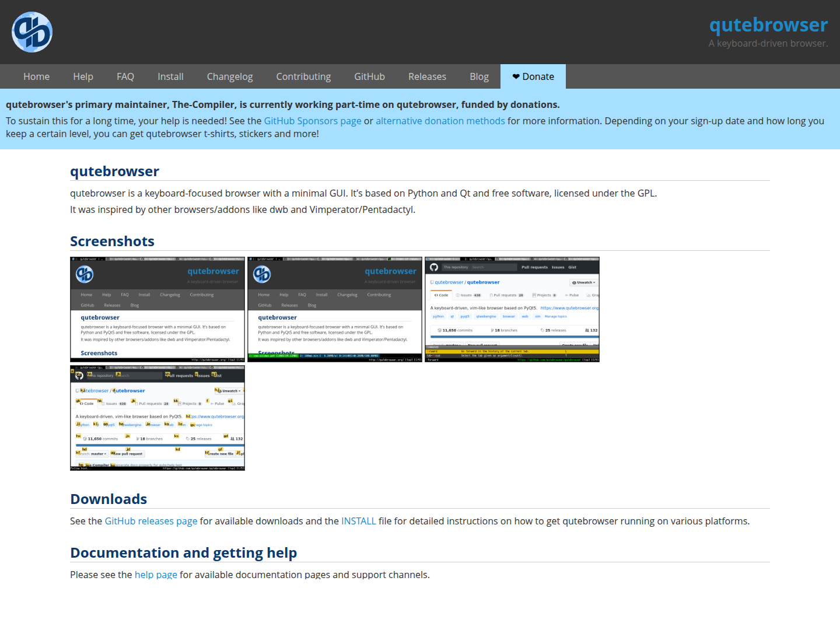The height and width of the screenshot is (630, 840).
Task: Open the Releases navigation item
Action: [x=427, y=76]
